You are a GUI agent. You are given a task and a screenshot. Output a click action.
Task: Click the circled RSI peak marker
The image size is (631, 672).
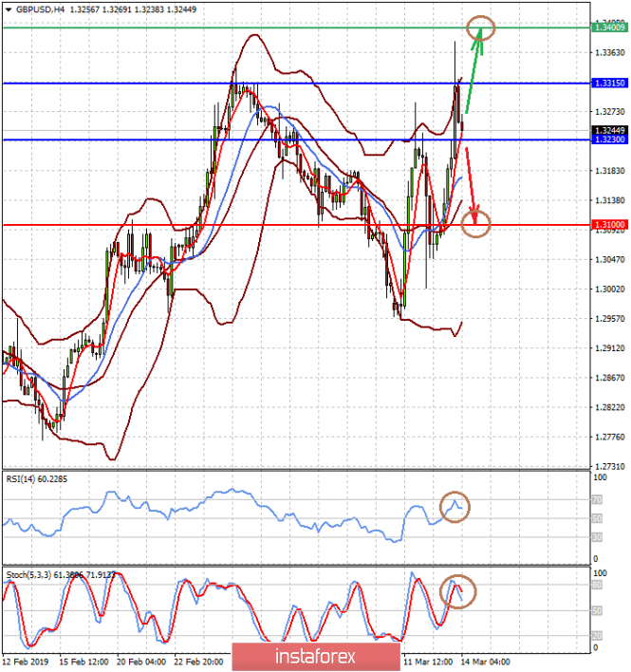point(455,507)
